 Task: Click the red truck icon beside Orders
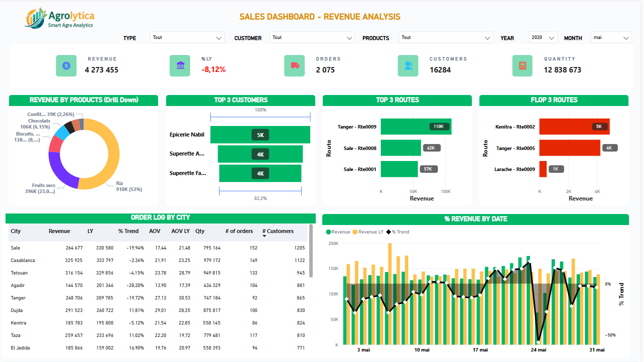(x=294, y=65)
